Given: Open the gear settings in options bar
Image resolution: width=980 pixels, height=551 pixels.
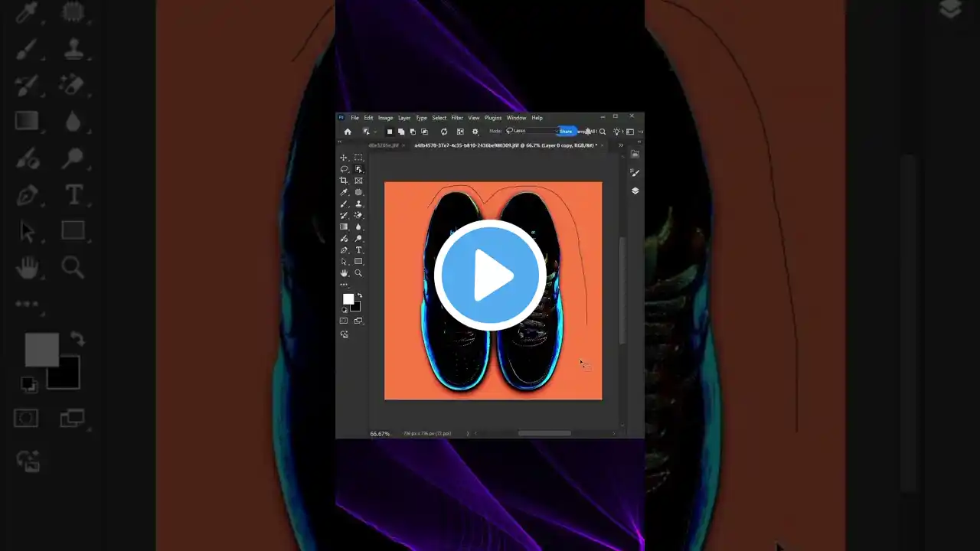Looking at the screenshot, I should click(x=475, y=132).
